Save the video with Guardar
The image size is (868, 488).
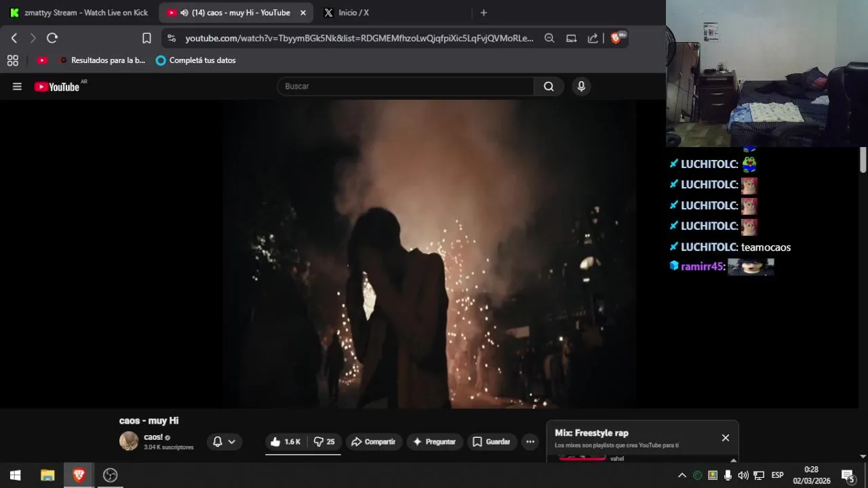(x=491, y=442)
